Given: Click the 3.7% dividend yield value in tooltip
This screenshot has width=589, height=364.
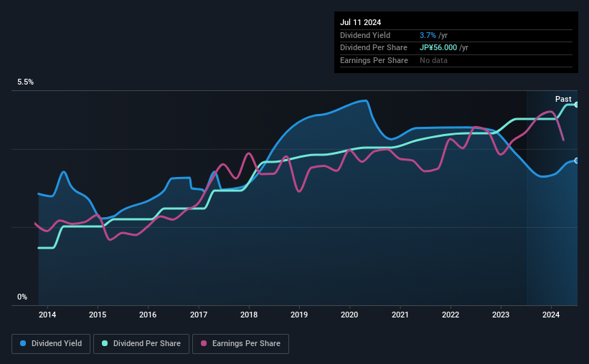Looking at the screenshot, I should coord(428,35).
